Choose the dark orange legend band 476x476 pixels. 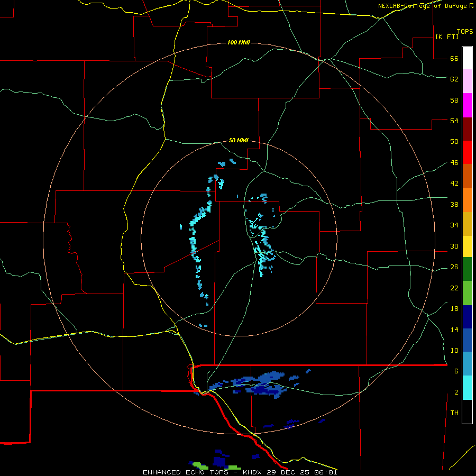tap(467, 176)
